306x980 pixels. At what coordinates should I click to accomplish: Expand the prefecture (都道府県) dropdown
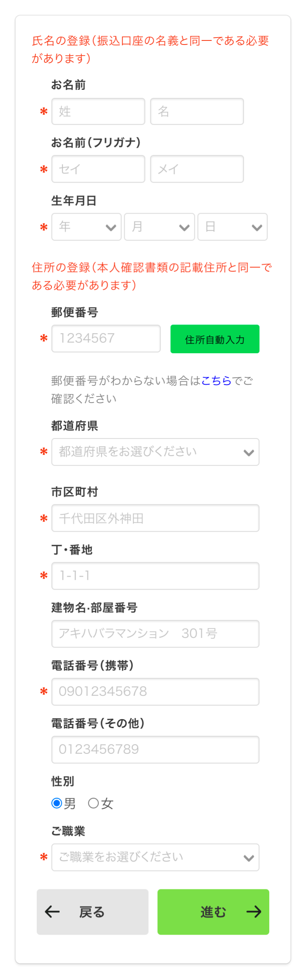click(x=155, y=452)
